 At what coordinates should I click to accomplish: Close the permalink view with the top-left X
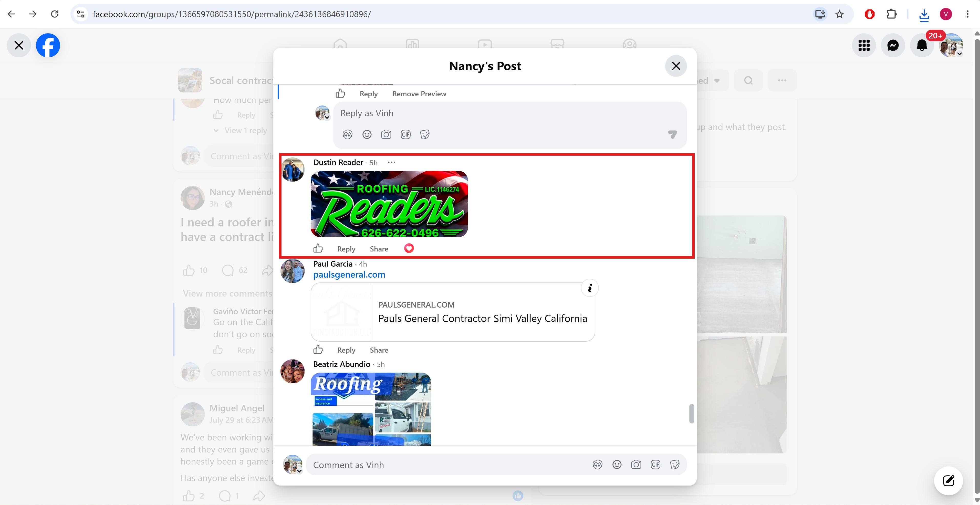coord(19,45)
